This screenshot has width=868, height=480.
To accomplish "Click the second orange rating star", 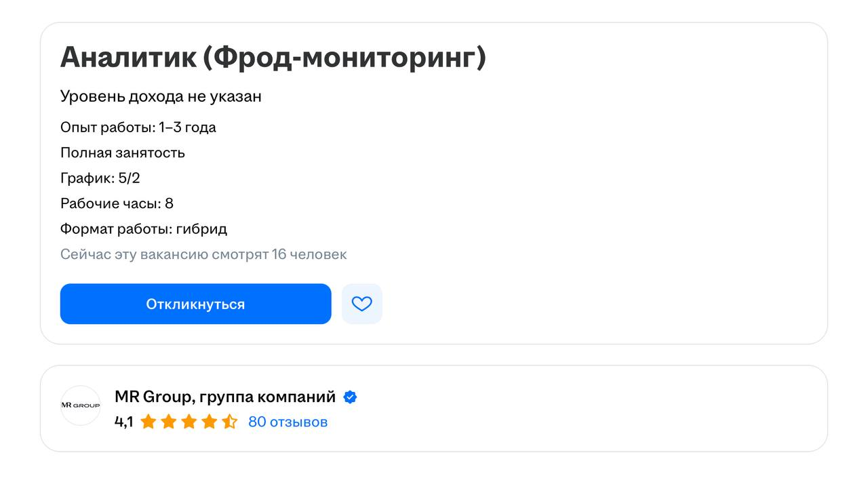I will coord(169,422).
